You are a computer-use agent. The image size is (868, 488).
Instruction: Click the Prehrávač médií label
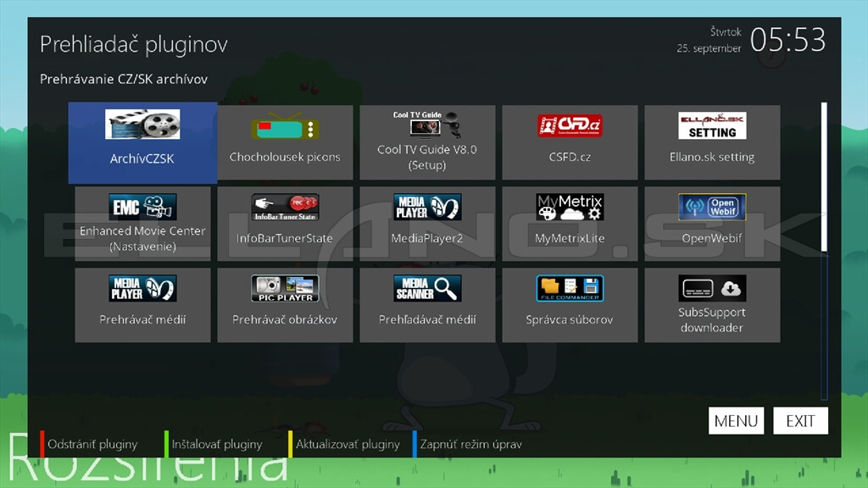[x=142, y=319]
